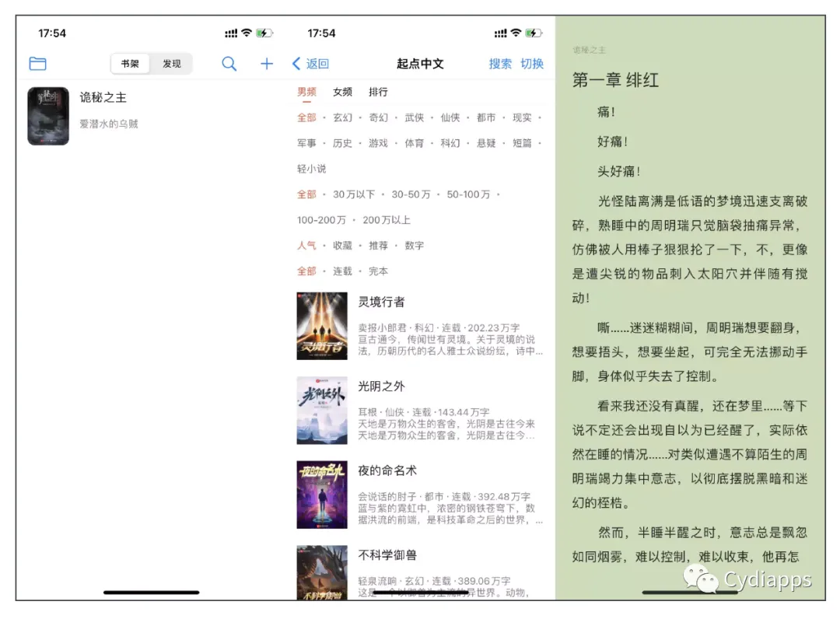This screenshot has width=840, height=619.
Task: Select the 悬疑 genre filter
Action: [486, 143]
